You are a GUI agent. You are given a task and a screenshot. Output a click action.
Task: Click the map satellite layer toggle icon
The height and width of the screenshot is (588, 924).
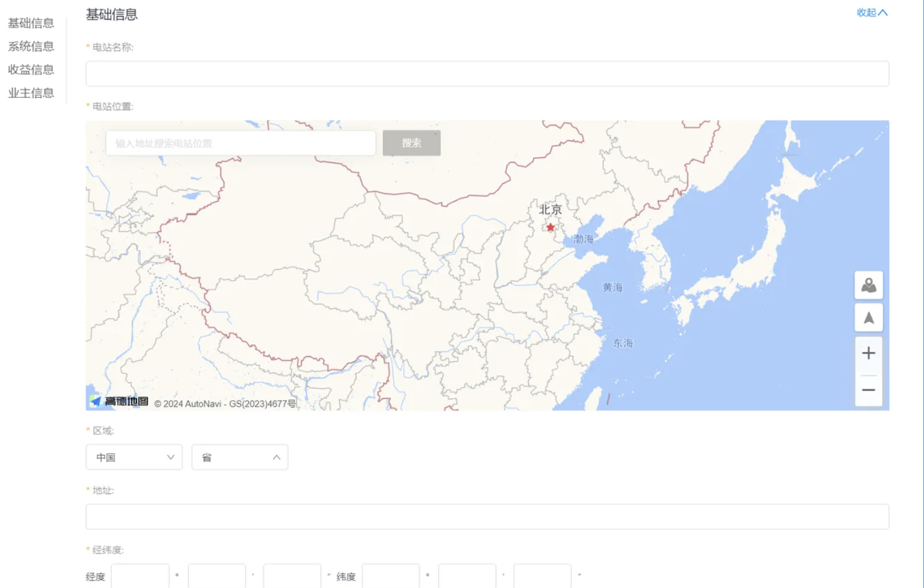coord(869,286)
